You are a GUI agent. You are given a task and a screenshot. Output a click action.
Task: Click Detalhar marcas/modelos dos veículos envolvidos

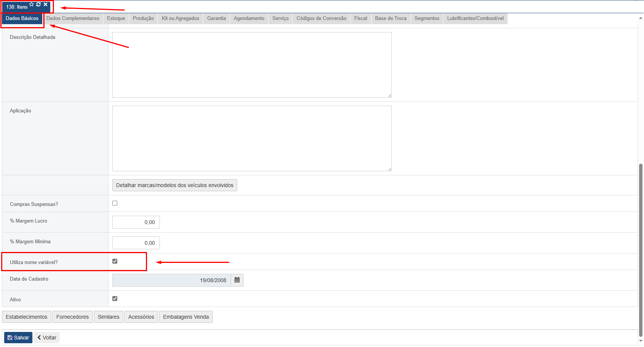[x=175, y=185]
